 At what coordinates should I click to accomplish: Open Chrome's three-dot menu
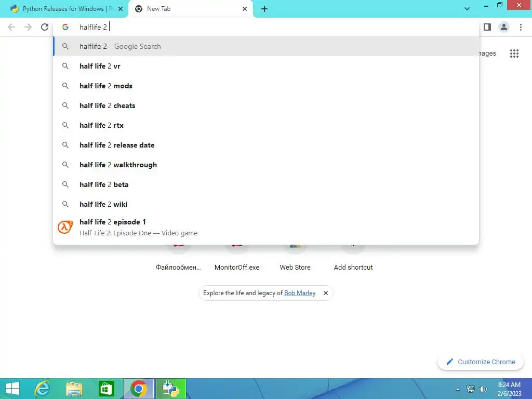click(x=521, y=27)
